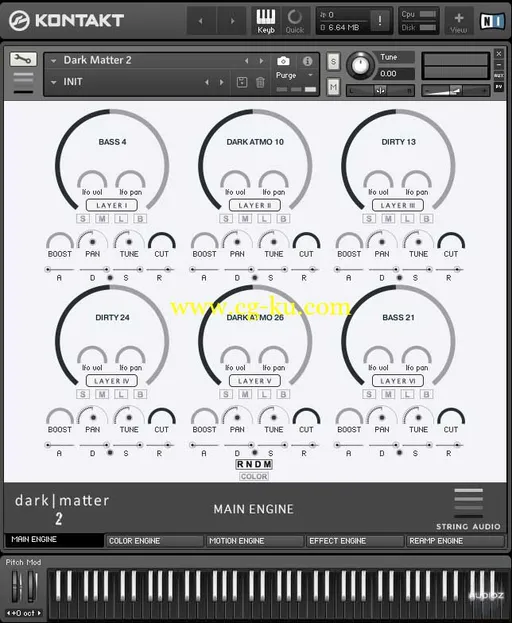
Task: Take a snapshot with the camera icon
Action: tap(283, 61)
